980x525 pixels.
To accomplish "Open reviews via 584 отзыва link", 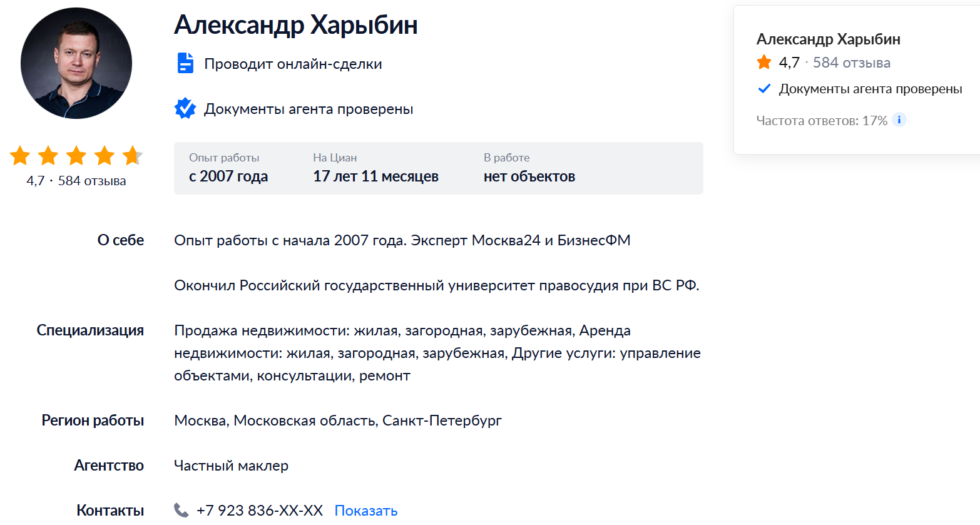I will coord(92,181).
